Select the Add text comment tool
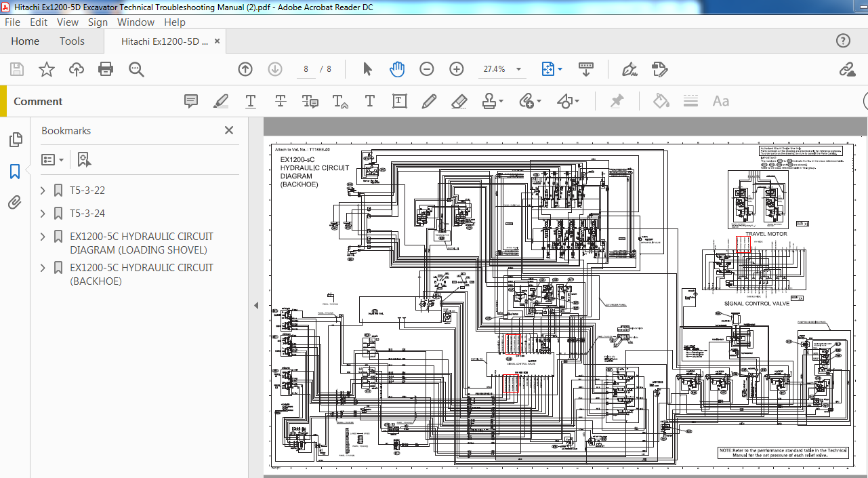Screen dimensions: 868x478 (370, 101)
